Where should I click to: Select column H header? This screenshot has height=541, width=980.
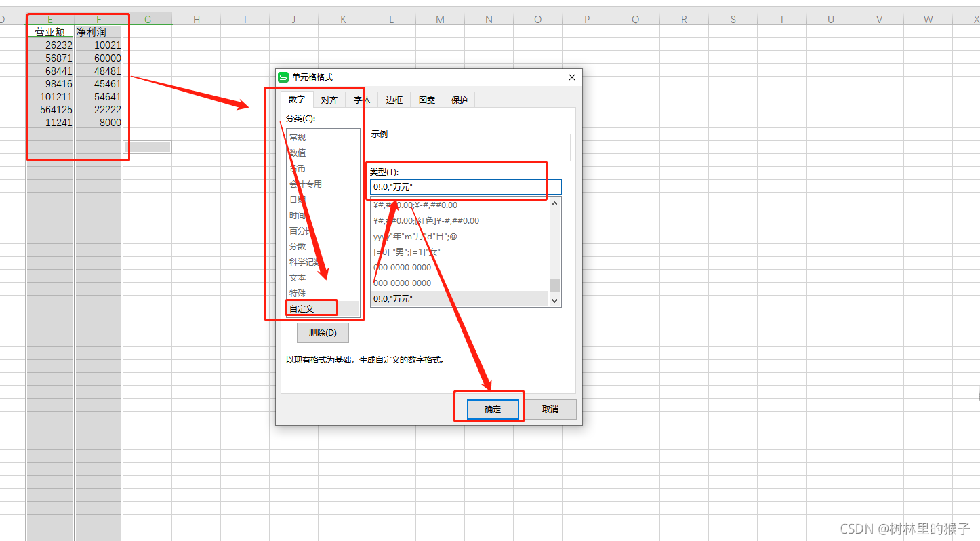tap(197, 20)
